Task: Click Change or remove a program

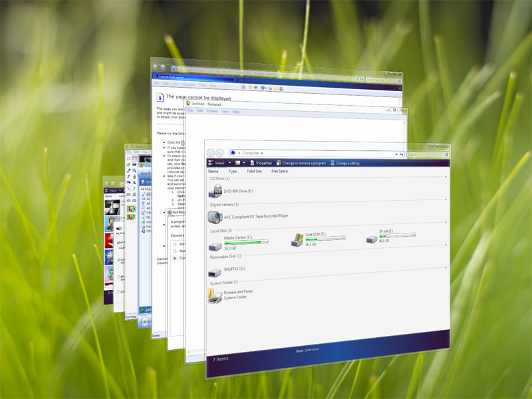Action: coord(301,163)
